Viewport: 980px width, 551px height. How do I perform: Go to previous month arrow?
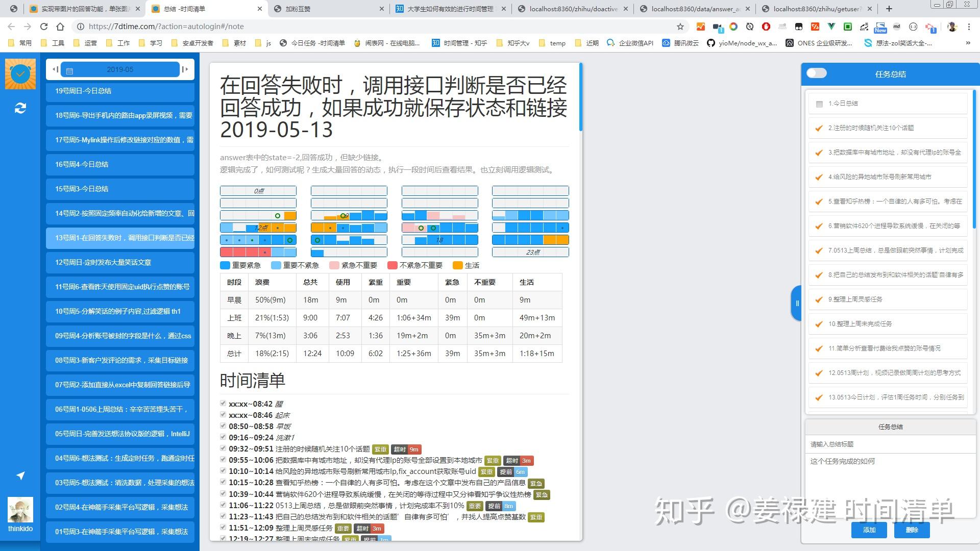(55, 69)
